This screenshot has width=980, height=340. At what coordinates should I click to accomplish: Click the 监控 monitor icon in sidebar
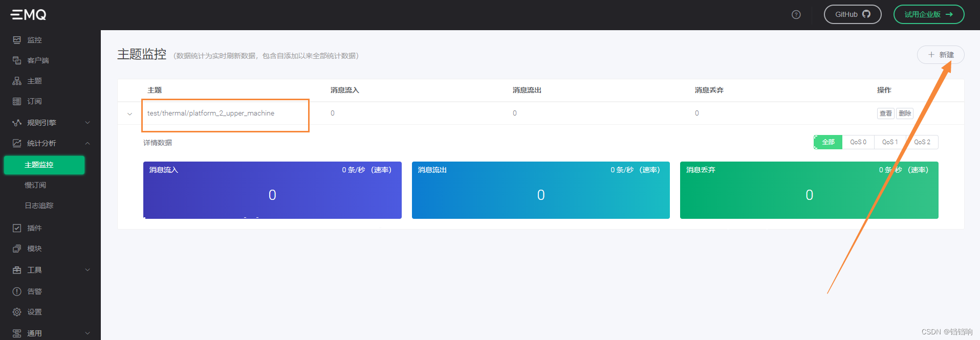(x=17, y=40)
